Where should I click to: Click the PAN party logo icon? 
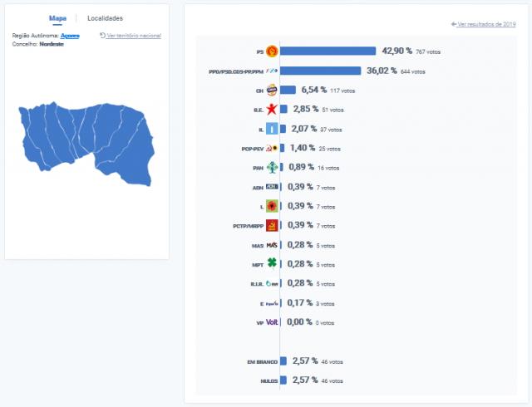271,168
